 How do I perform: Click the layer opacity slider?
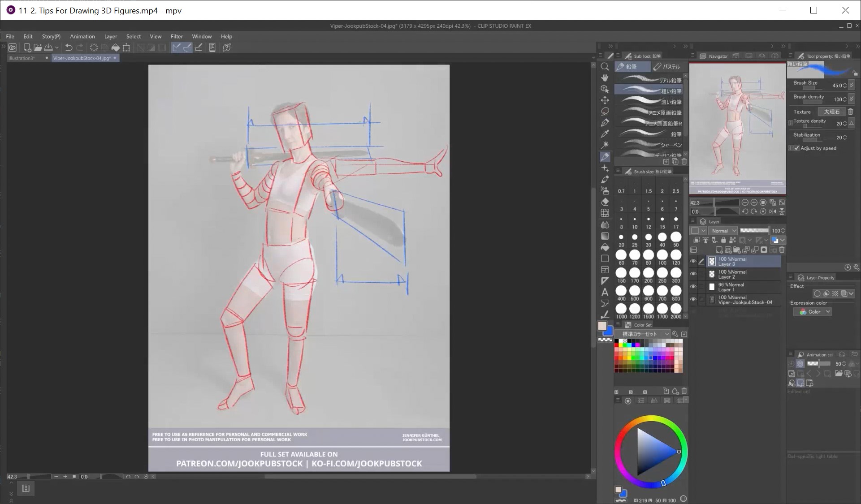click(x=754, y=231)
